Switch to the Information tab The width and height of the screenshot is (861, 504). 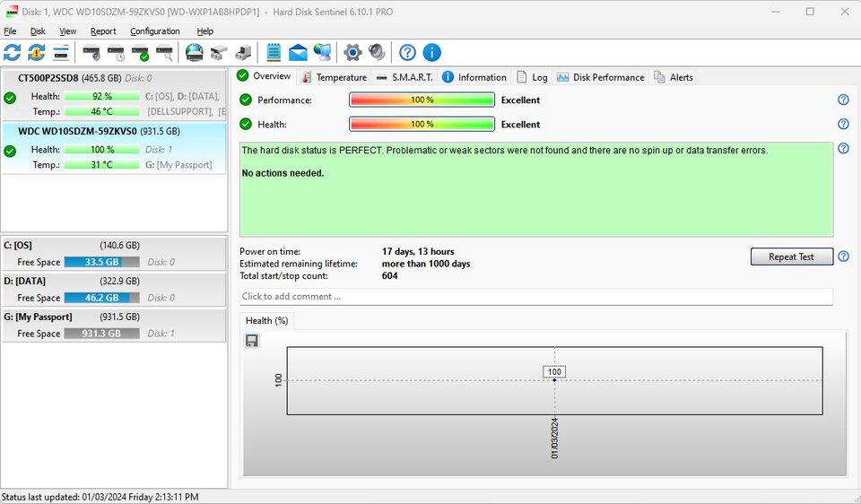pyautogui.click(x=474, y=77)
